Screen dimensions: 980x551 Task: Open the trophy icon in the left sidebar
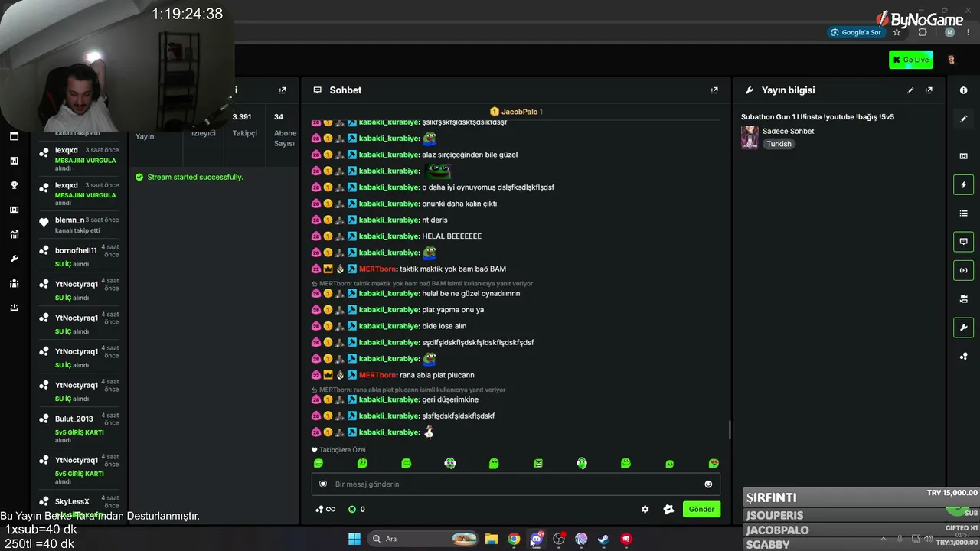click(14, 185)
